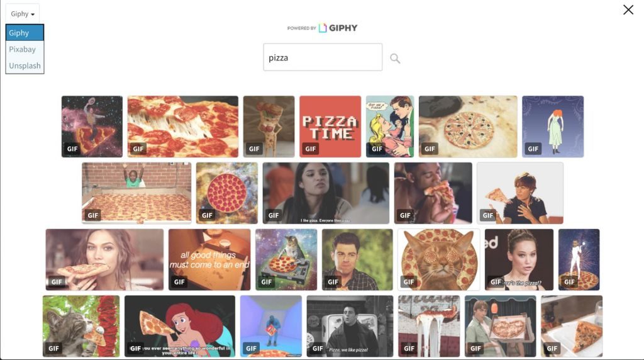
Task: Click the pizza search text field
Action: tap(323, 57)
